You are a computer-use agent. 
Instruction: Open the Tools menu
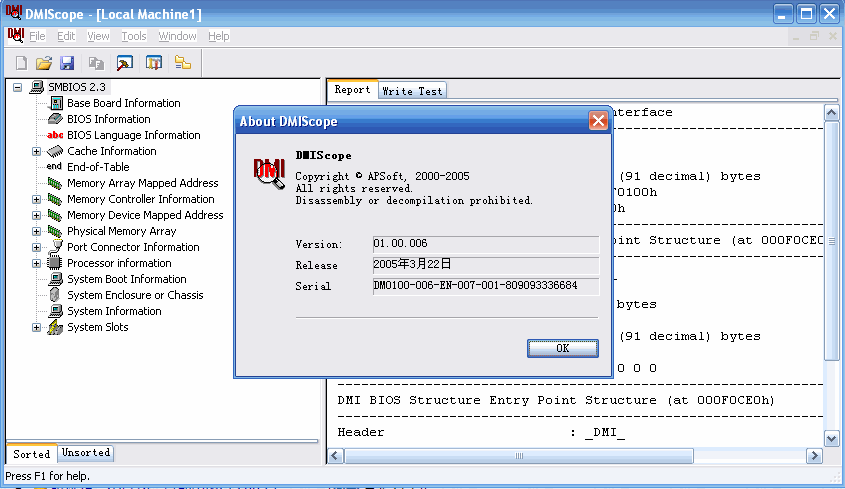(x=134, y=36)
